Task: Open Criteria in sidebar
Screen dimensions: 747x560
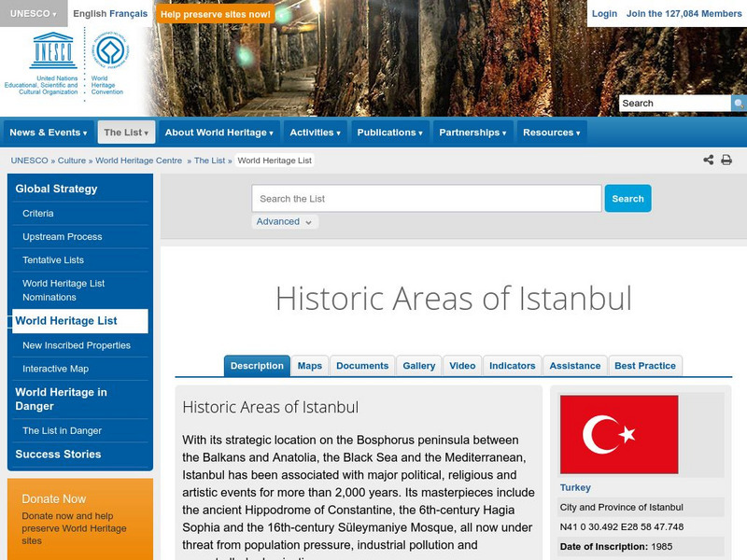Action: [38, 214]
